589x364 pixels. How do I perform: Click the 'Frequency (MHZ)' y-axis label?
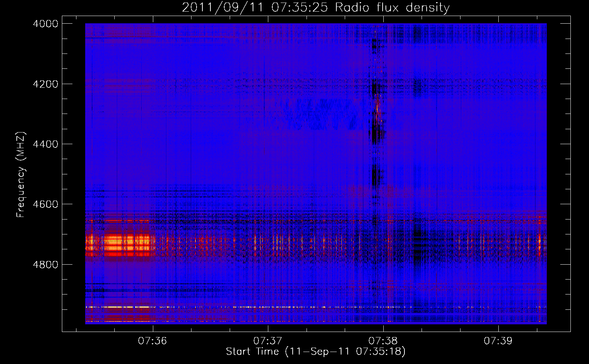click(x=21, y=175)
